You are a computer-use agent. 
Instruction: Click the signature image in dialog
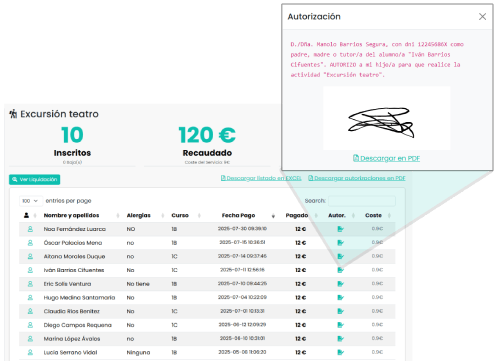386,118
